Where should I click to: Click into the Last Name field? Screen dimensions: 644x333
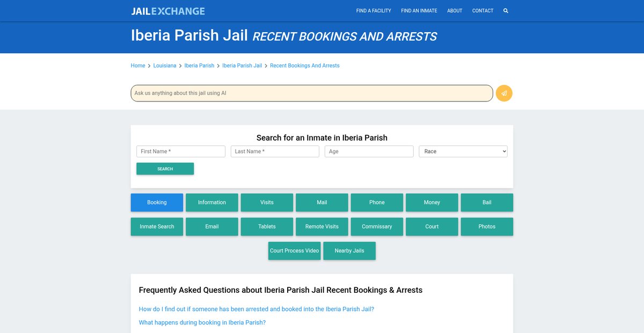[275, 151]
